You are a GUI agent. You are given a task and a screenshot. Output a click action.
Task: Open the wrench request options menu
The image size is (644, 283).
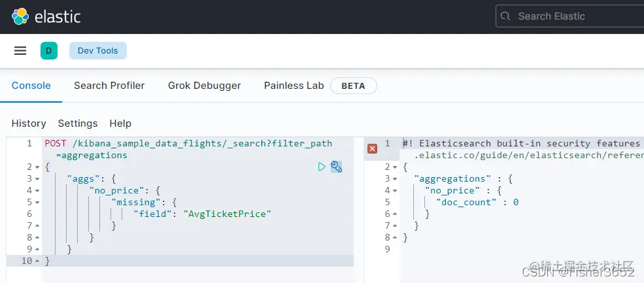pos(336,167)
